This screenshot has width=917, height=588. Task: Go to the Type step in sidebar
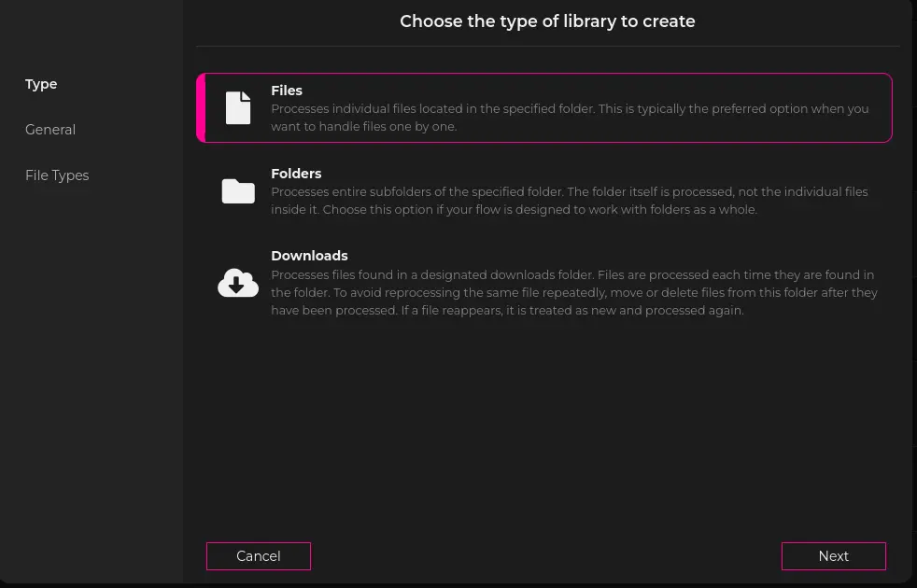pyautogui.click(x=41, y=84)
